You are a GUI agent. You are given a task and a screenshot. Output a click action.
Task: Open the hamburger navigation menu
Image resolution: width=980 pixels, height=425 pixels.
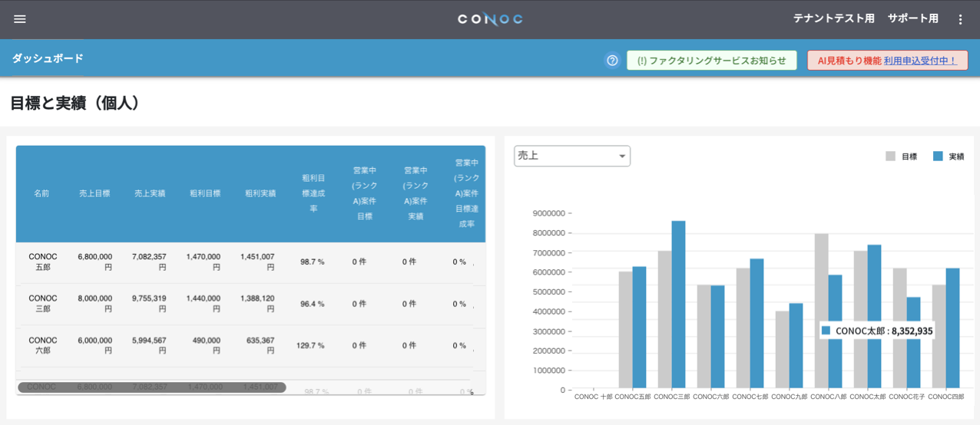pyautogui.click(x=20, y=19)
